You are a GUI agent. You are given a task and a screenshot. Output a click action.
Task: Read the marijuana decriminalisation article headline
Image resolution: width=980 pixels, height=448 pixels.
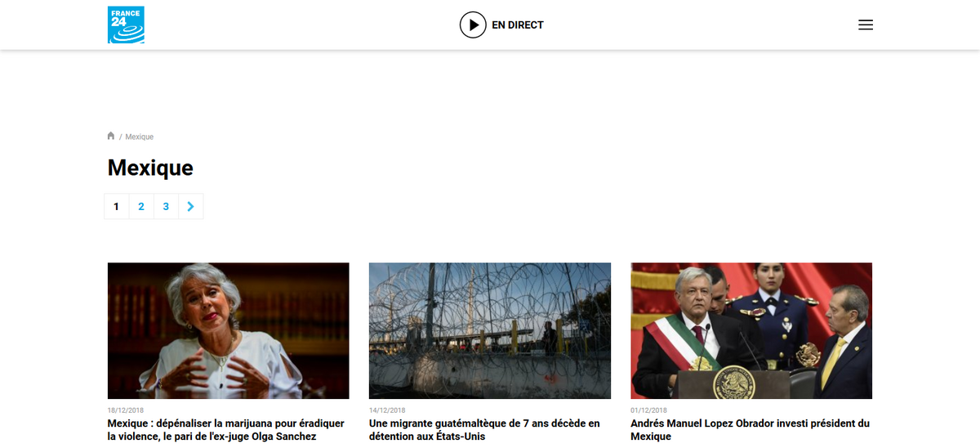[x=226, y=430]
